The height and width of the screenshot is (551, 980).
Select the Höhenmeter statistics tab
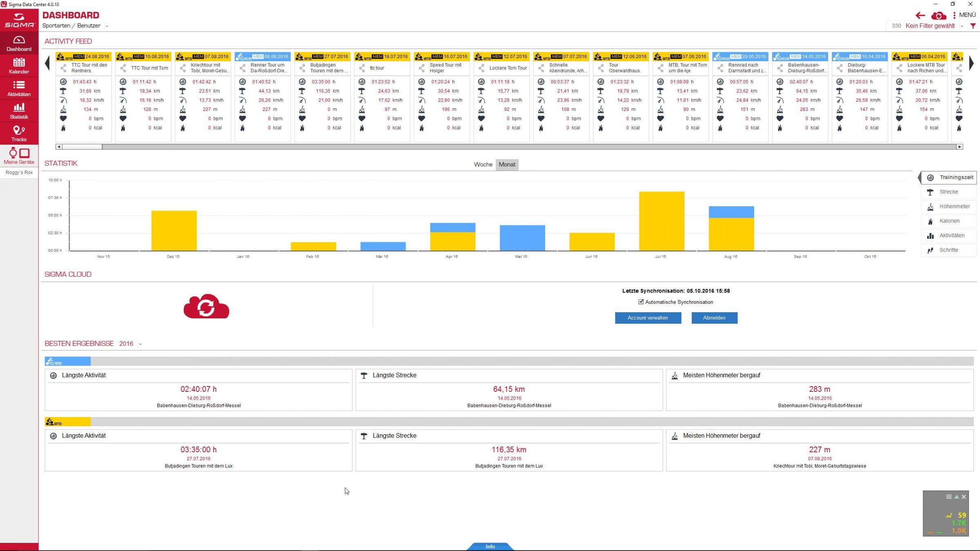point(949,207)
